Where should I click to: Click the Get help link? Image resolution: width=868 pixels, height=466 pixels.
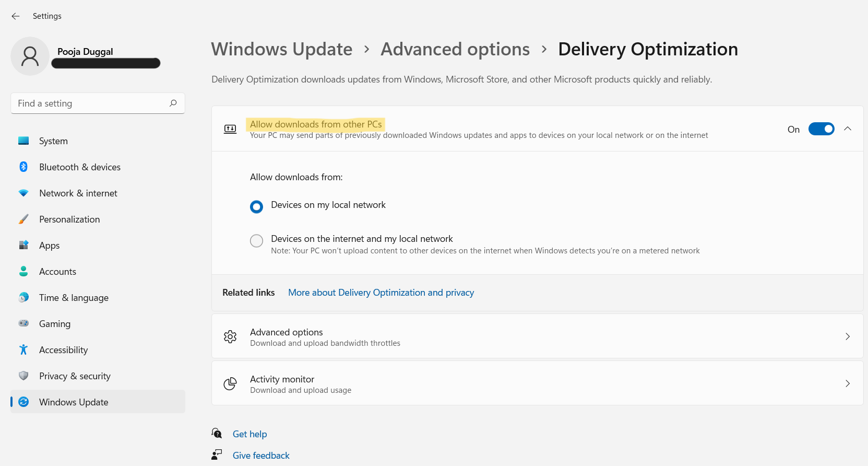(x=249, y=434)
